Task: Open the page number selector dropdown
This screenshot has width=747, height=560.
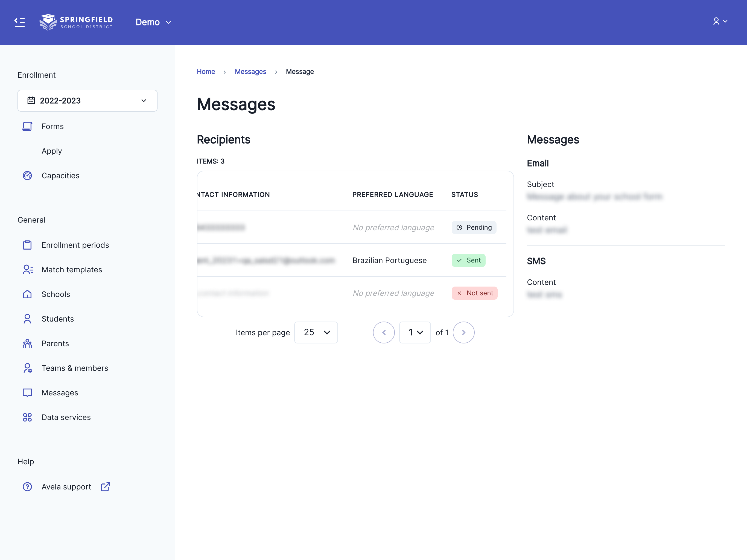Action: tap(415, 332)
